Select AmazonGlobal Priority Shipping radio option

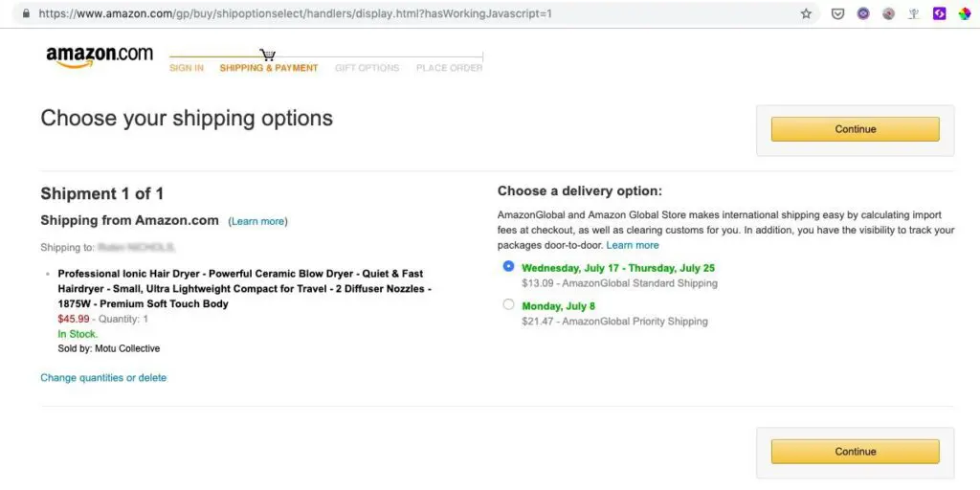[x=508, y=305]
